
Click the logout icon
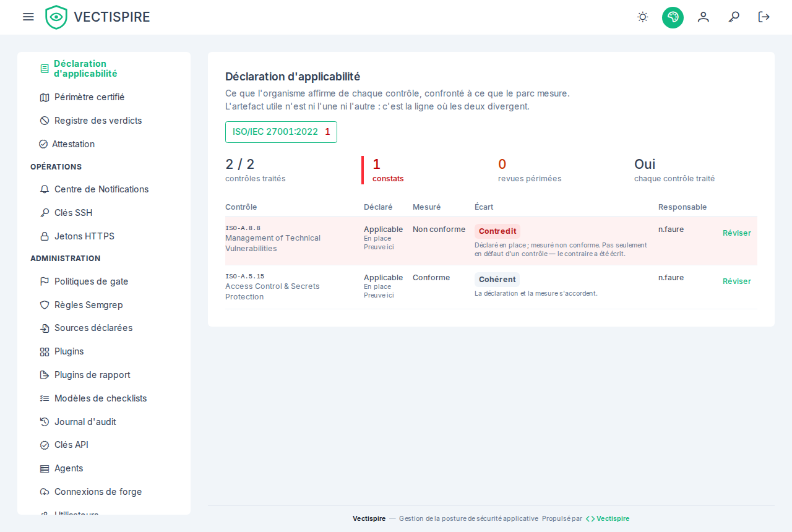pyautogui.click(x=764, y=17)
